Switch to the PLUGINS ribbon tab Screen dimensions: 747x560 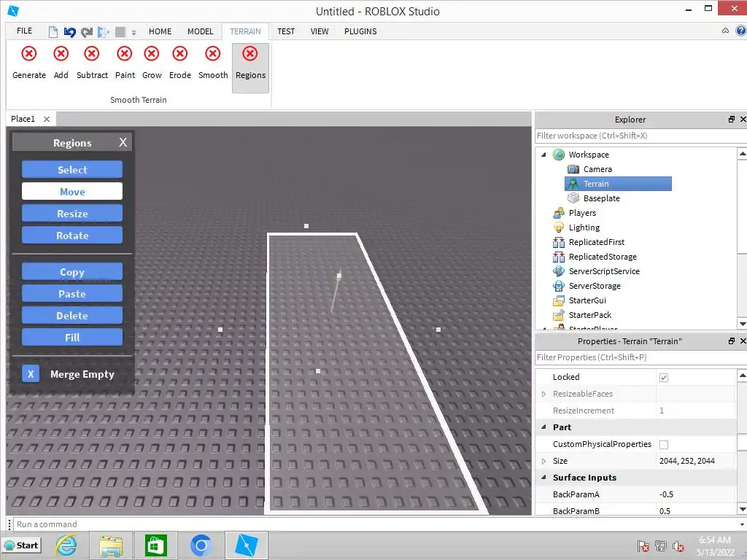(x=360, y=31)
